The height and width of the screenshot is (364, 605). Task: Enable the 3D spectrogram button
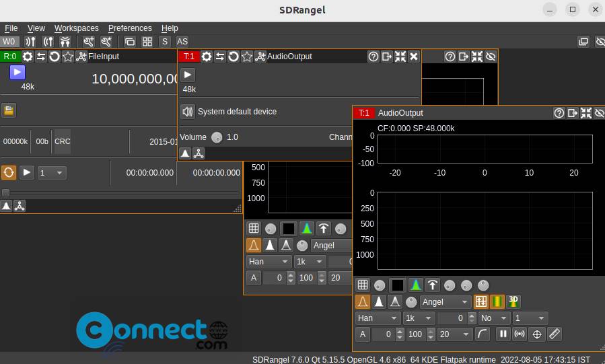point(513,301)
